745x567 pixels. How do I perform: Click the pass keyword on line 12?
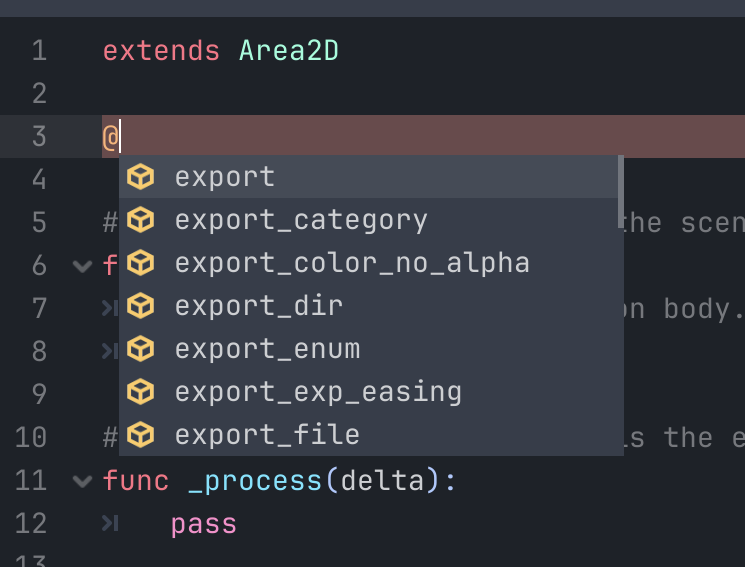(x=204, y=524)
